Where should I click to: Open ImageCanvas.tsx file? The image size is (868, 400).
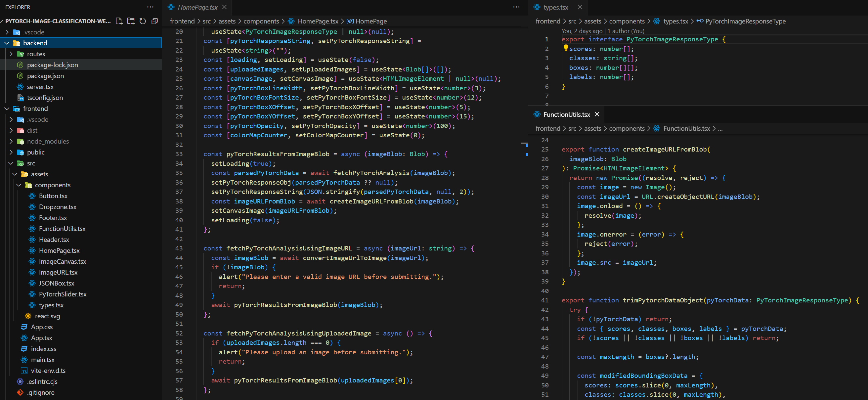tap(81, 261)
